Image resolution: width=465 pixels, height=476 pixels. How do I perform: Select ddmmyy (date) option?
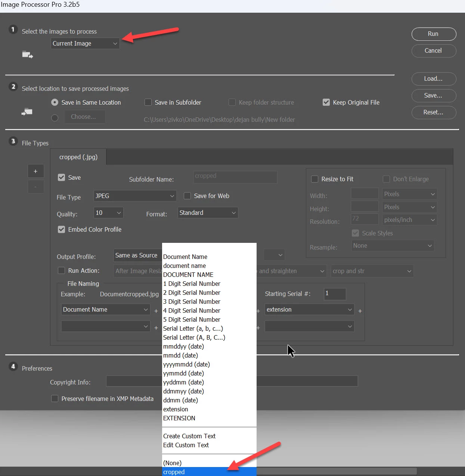pyautogui.click(x=209, y=391)
